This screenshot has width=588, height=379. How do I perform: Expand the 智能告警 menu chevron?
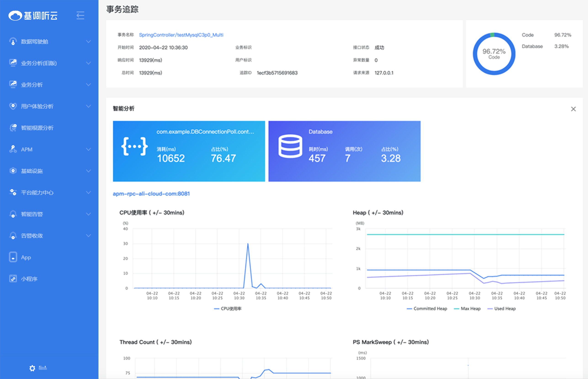pos(88,214)
